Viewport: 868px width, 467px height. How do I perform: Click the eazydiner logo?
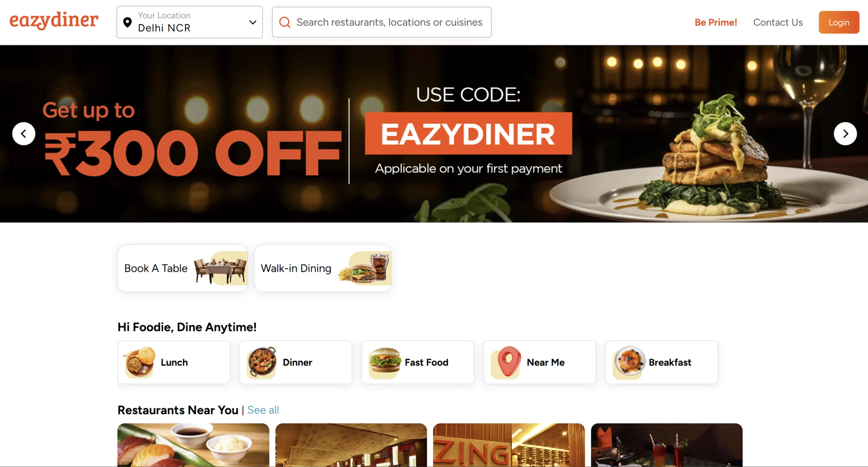[x=54, y=21]
